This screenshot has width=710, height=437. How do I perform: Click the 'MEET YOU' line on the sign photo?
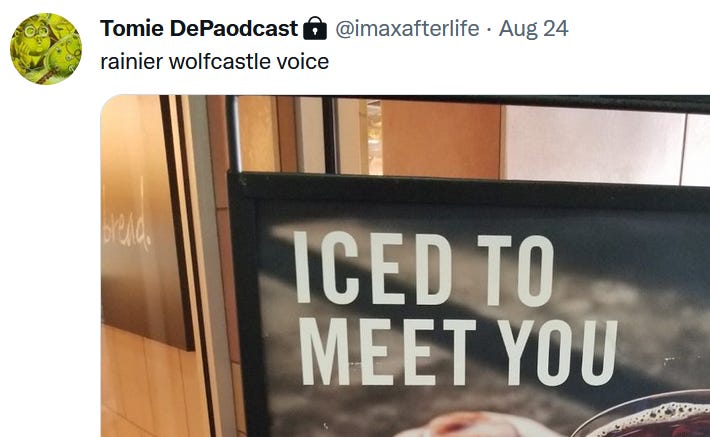tap(458, 351)
